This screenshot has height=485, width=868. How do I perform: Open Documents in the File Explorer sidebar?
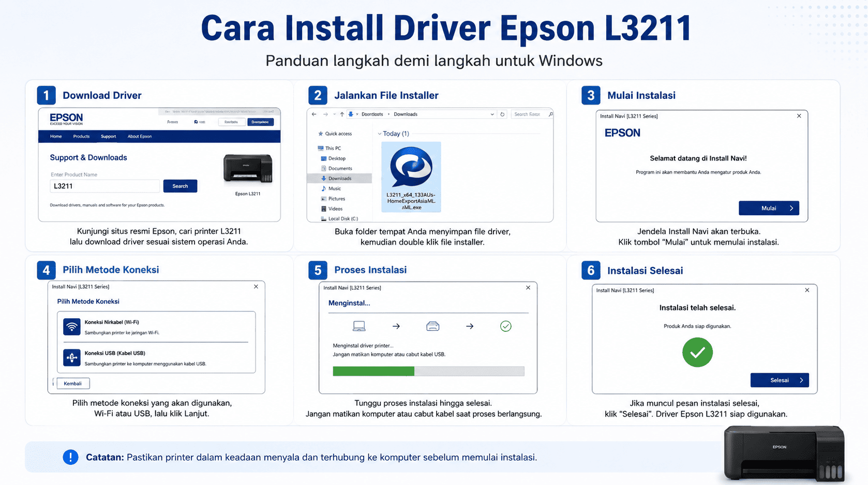click(337, 168)
